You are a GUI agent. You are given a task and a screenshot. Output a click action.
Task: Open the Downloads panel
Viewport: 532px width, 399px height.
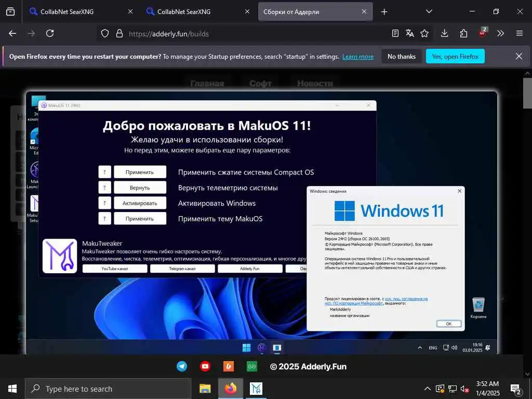(x=445, y=33)
